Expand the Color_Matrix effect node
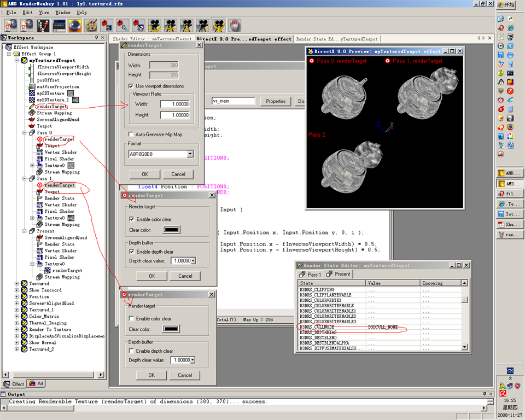This screenshot has width=525, height=420. [x=16, y=317]
